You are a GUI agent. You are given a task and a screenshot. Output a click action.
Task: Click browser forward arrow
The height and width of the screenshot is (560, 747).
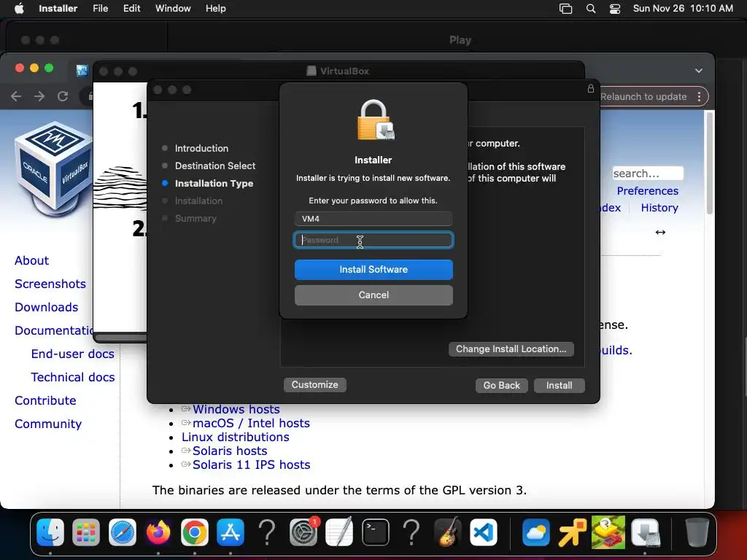(39, 97)
